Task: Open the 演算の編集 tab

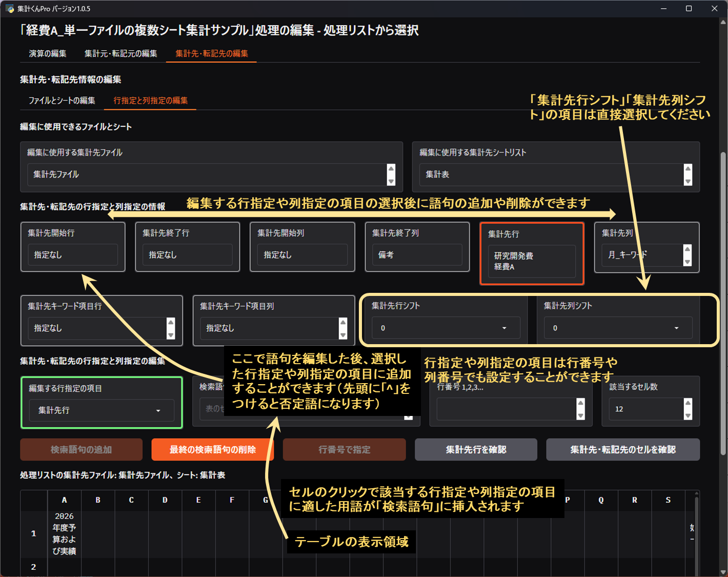Action: [48, 53]
